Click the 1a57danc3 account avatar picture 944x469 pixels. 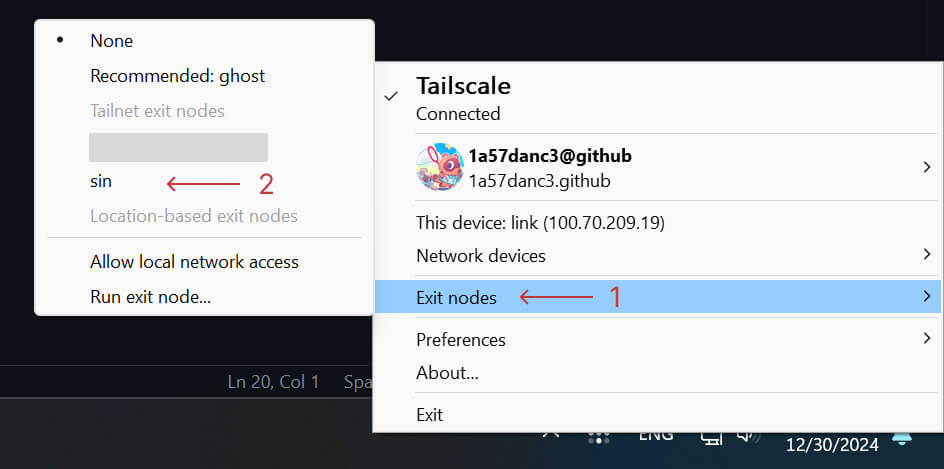[x=439, y=167]
